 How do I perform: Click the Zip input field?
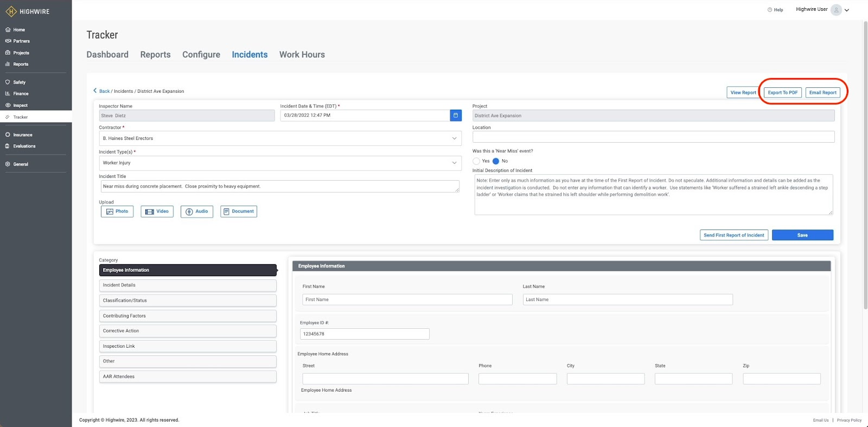pyautogui.click(x=782, y=379)
